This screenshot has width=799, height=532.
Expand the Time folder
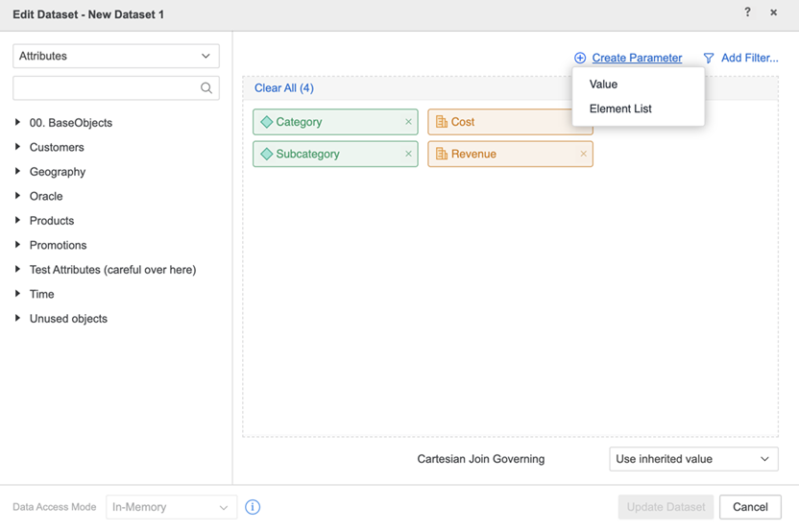pyautogui.click(x=18, y=294)
